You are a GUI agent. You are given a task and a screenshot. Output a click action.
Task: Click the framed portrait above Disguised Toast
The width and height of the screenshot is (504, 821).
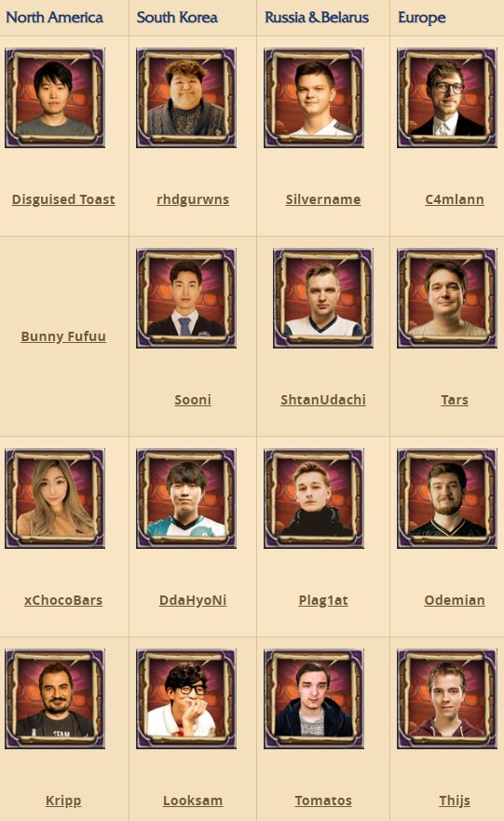pos(55,98)
